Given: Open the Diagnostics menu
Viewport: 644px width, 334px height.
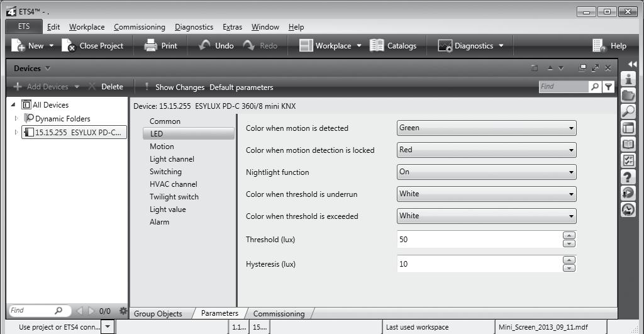Looking at the screenshot, I should click(x=194, y=27).
